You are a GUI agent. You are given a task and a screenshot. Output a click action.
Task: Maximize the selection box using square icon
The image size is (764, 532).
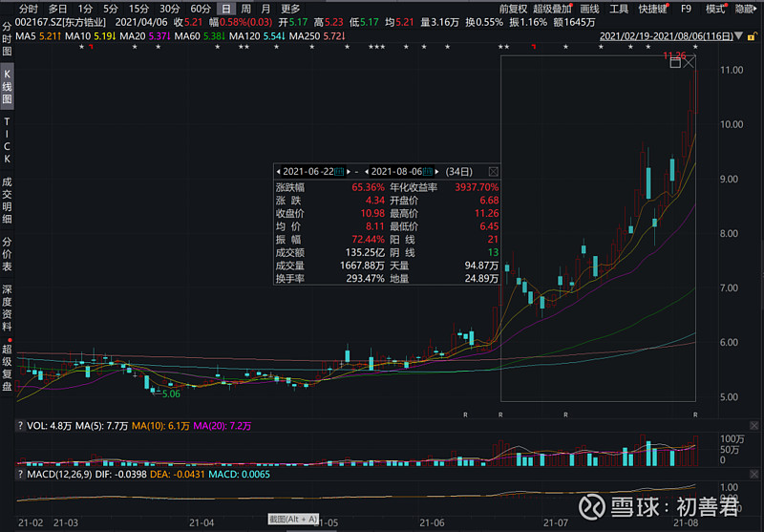pos(675,63)
